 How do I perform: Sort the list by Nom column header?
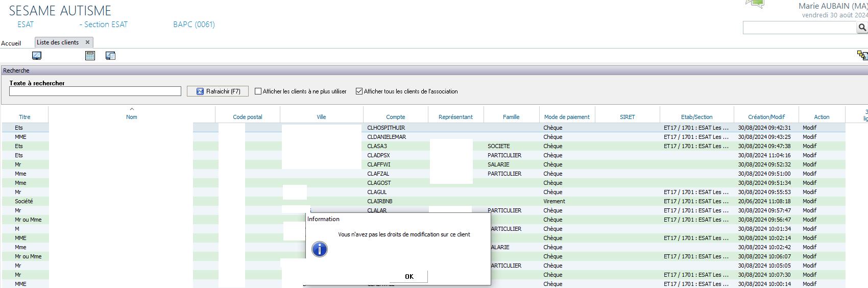click(x=131, y=117)
